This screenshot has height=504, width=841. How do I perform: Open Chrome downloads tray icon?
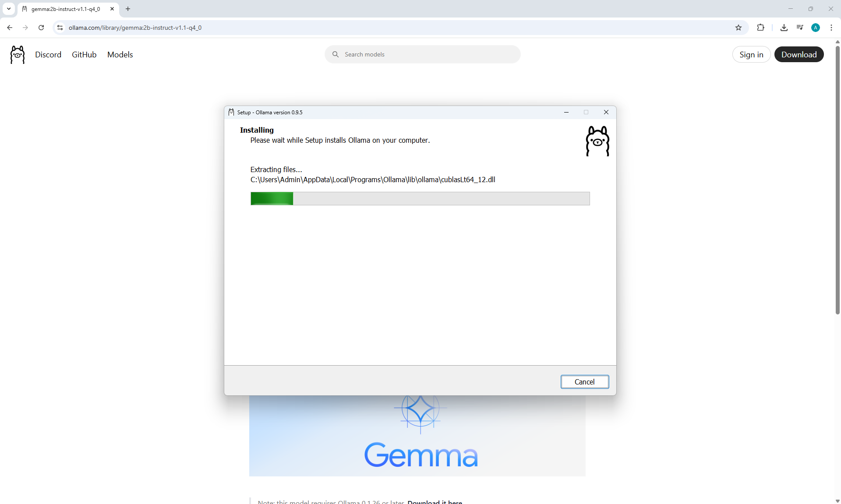784,28
